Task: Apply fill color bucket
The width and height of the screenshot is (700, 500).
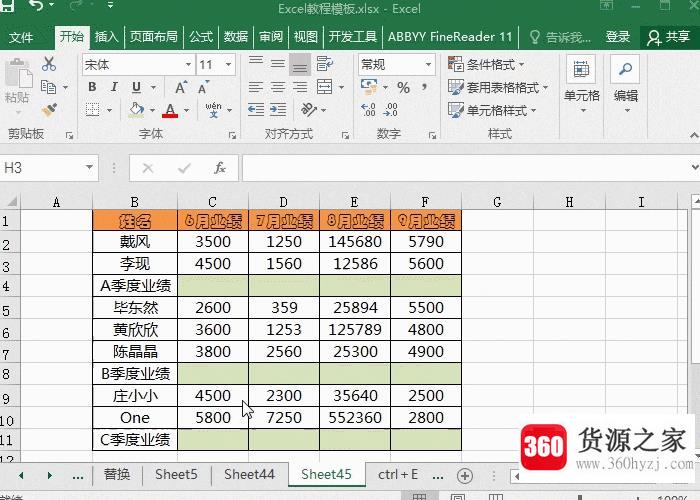Action: (x=137, y=110)
